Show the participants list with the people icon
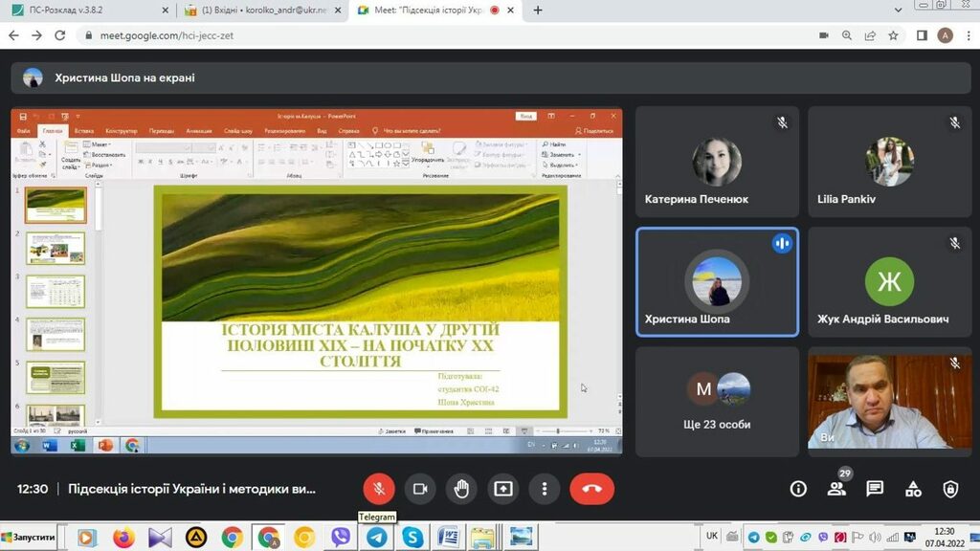Image resolution: width=980 pixels, height=551 pixels. [x=836, y=489]
